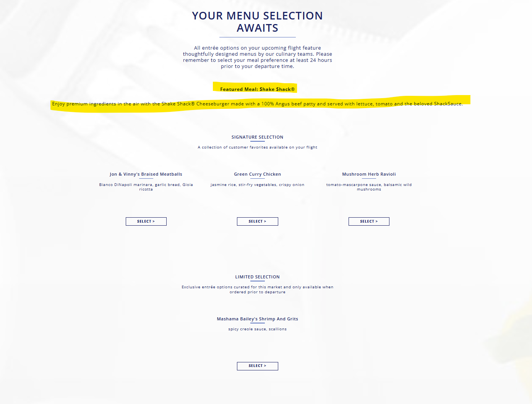Click the Jon & Vinny's Braised Meatballs title
The image size is (532, 404).
tap(146, 174)
